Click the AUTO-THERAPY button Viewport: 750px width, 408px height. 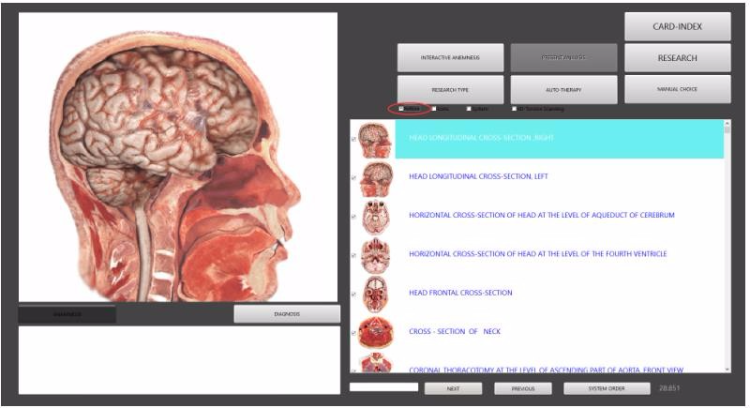[564, 89]
